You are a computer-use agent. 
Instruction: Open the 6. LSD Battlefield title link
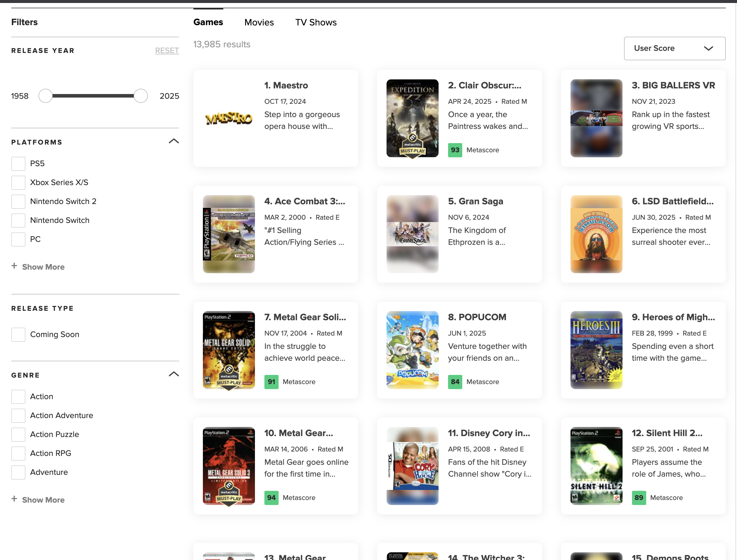673,201
